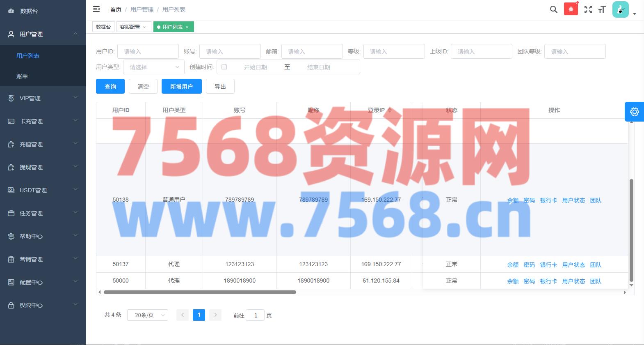Click the 开始日期 date field
The width and height of the screenshot is (644, 345).
coord(255,67)
